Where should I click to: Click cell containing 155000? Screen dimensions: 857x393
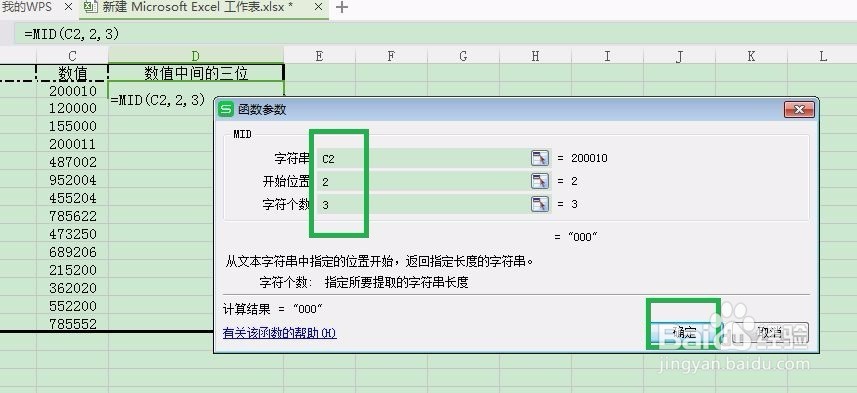tap(72, 126)
